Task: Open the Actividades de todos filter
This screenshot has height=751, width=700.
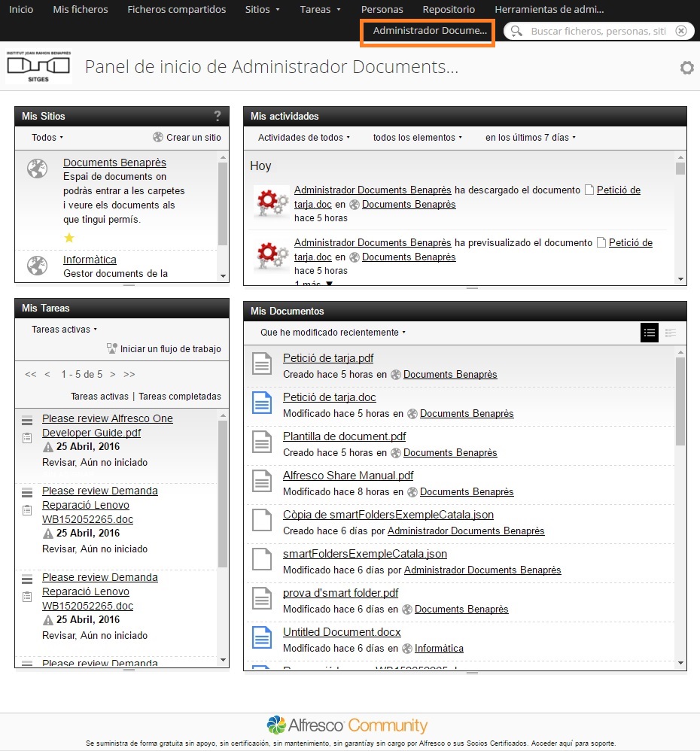Action: 304,138
